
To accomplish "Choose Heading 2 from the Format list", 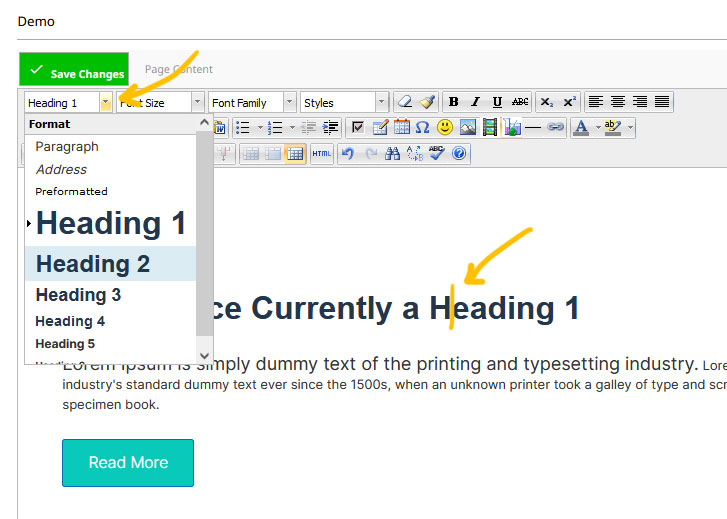I will 93,264.
